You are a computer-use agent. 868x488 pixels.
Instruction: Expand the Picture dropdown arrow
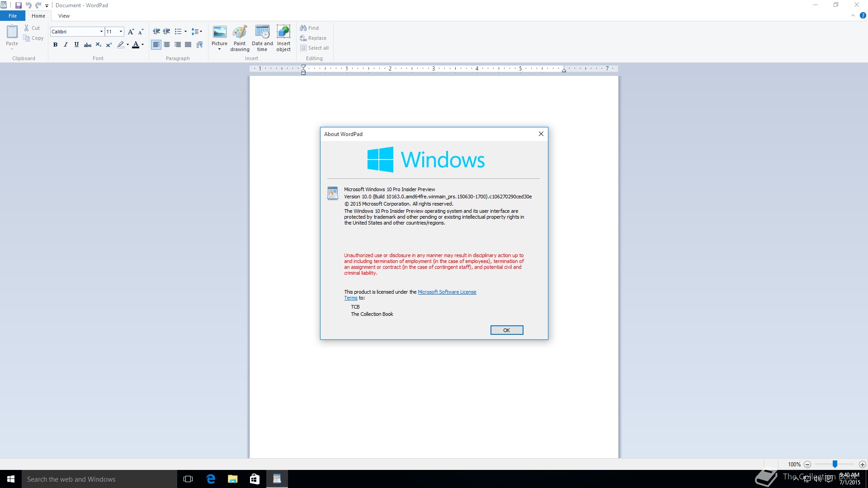tap(220, 49)
